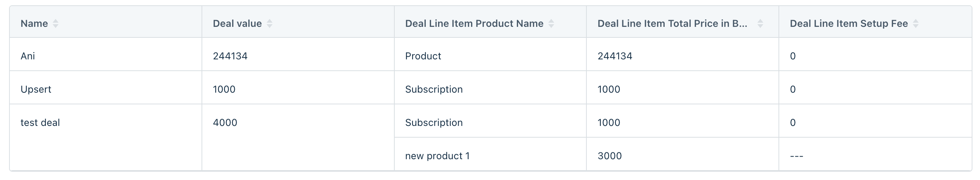Screen dimensions: 980x180
Task: Click sort arrows beside Deal Line Item Setup Fee
Action: point(916,23)
